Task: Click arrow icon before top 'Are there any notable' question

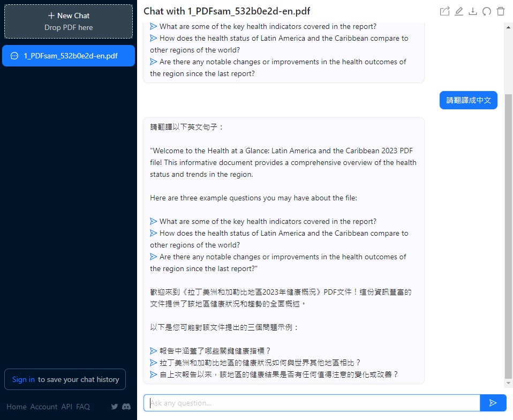Action: [154, 62]
